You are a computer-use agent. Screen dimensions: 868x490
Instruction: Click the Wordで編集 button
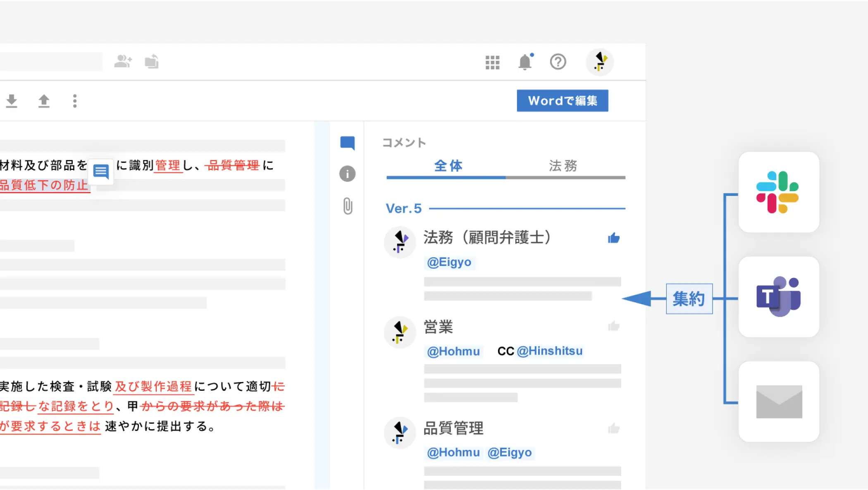click(x=562, y=100)
